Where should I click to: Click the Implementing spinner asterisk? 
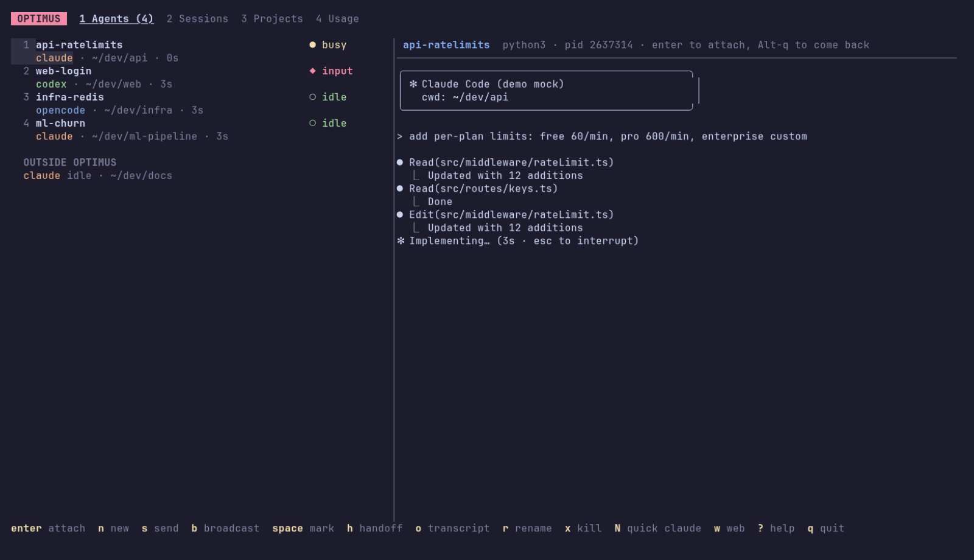(401, 241)
